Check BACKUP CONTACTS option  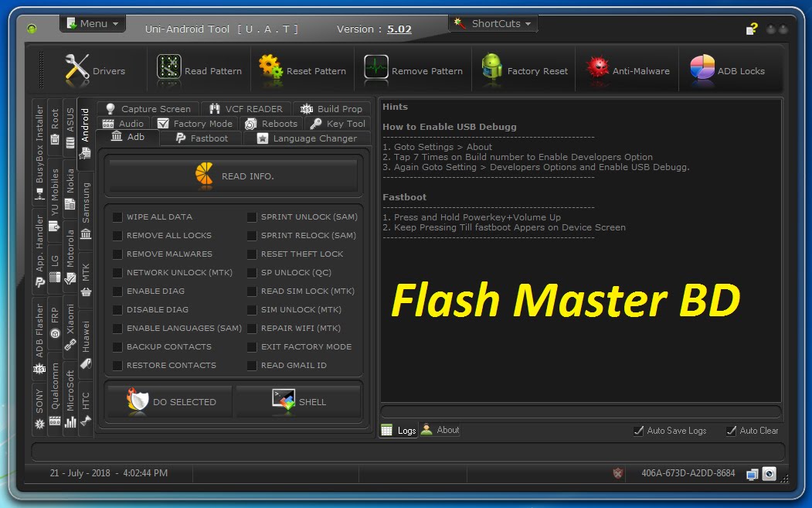click(117, 347)
